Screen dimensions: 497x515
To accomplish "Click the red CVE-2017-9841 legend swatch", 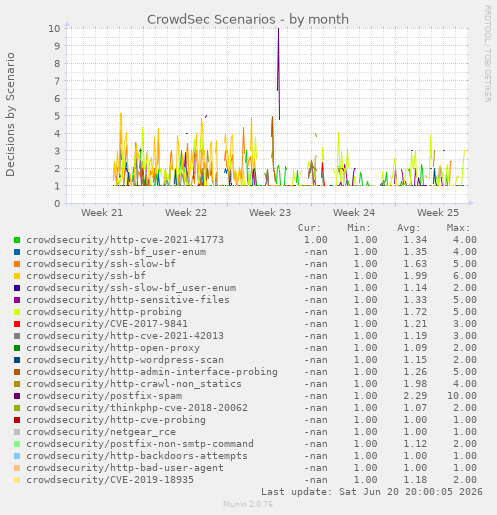I will pos(17,324).
